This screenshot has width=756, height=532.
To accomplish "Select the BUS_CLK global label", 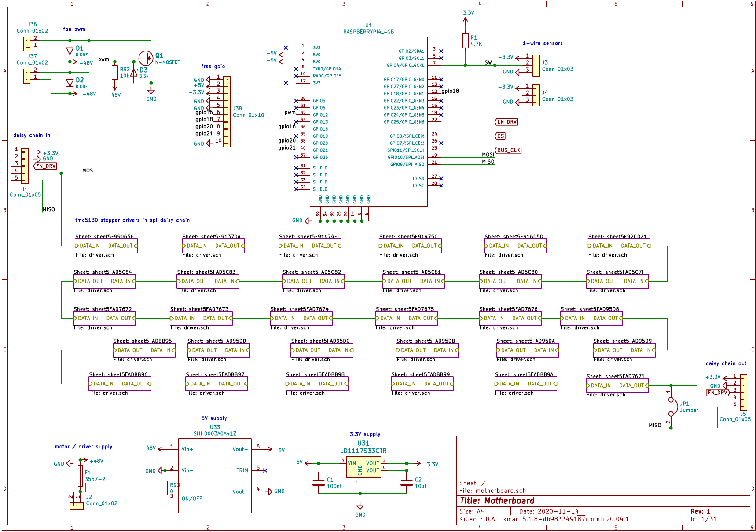I will 508,150.
